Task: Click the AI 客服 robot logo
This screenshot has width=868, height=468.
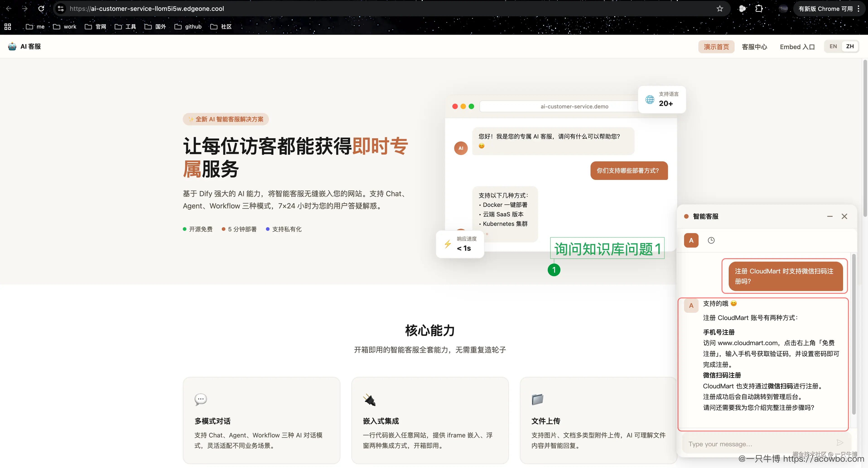Action: tap(12, 46)
